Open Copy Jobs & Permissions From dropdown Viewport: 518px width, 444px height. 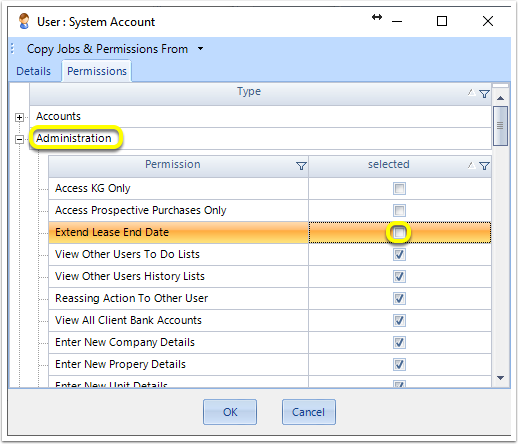click(200, 49)
